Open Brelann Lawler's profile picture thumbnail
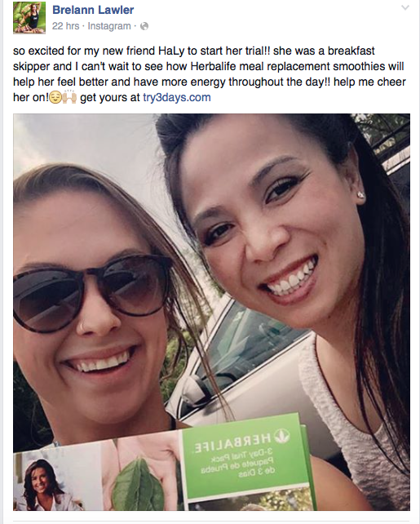This screenshot has width=420, height=524. click(29, 18)
